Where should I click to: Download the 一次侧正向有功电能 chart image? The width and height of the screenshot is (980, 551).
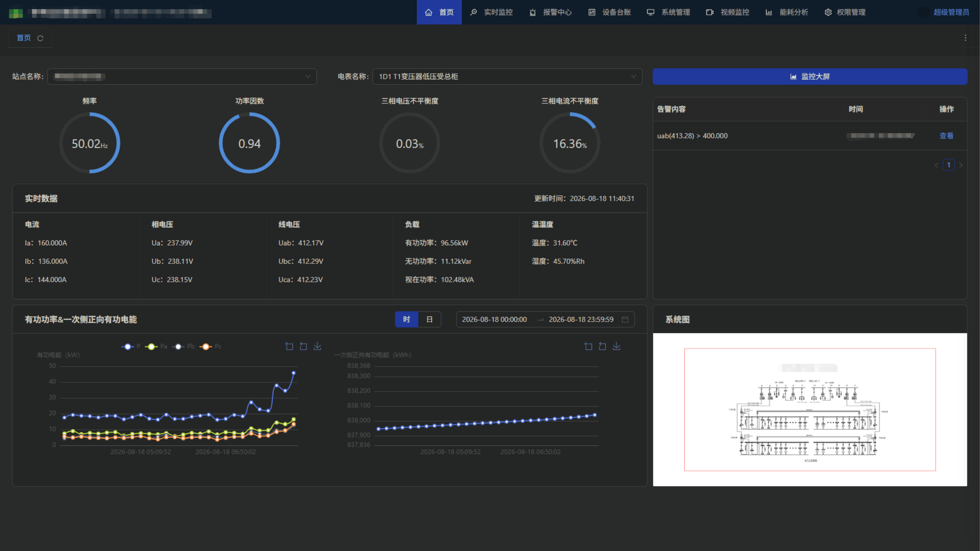(616, 346)
